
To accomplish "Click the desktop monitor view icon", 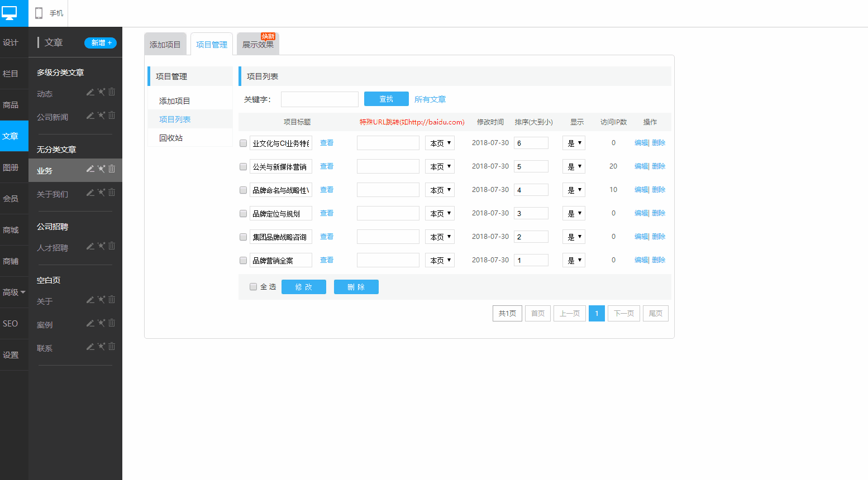I will (x=9, y=12).
